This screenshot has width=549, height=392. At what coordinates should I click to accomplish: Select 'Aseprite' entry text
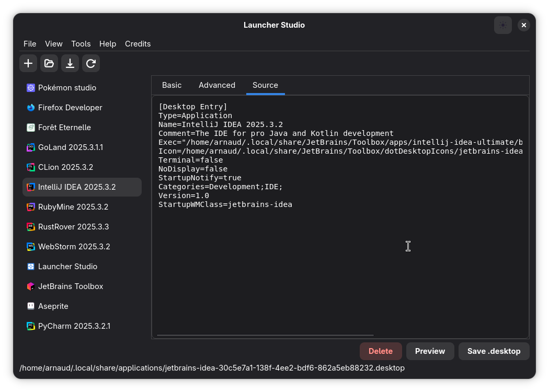click(x=53, y=306)
